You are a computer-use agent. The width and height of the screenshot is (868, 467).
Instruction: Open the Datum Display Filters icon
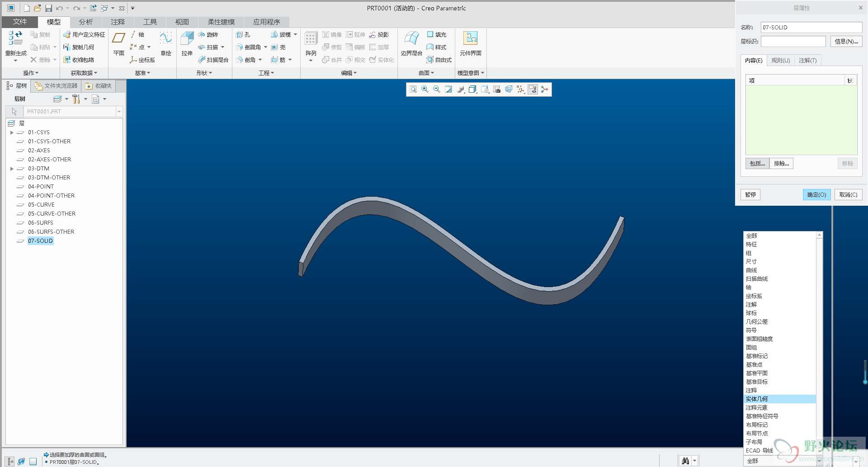click(x=521, y=90)
